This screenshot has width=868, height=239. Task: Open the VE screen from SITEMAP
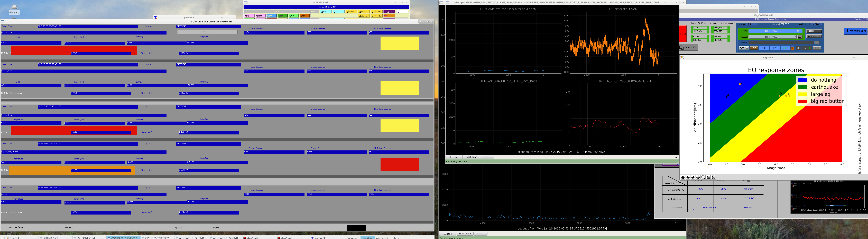click(249, 16)
